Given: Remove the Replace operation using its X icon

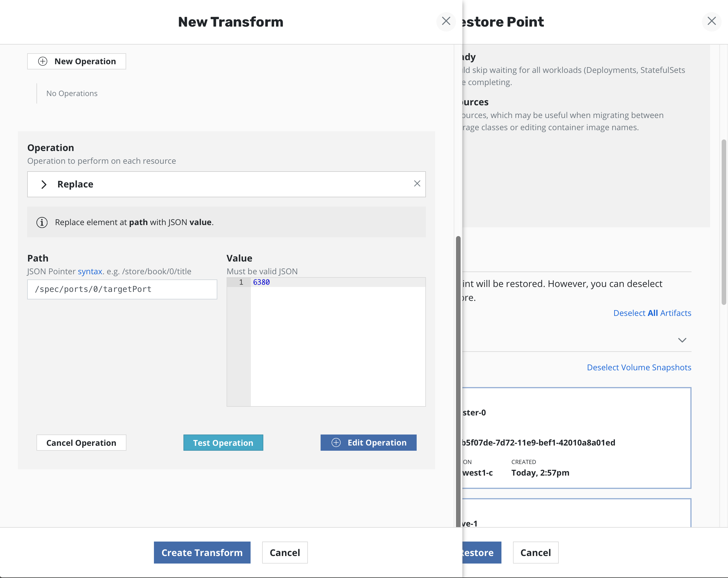Looking at the screenshot, I should (417, 184).
